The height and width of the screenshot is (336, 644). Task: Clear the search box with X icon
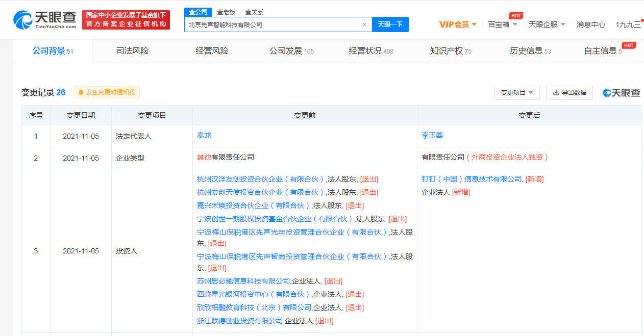tap(364, 24)
